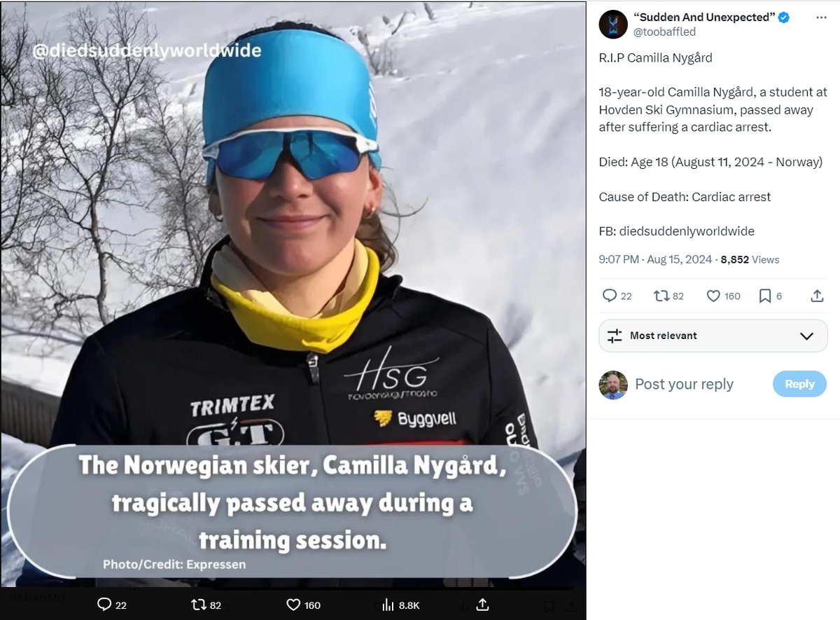The width and height of the screenshot is (840, 620).
Task: Bookmark the tweet using the bookmark icon
Action: [x=765, y=296]
